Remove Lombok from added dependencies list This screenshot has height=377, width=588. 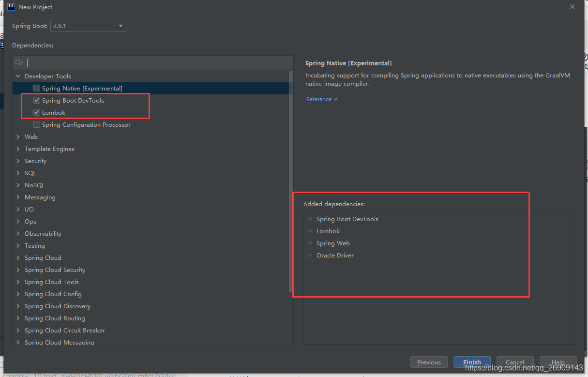(x=310, y=231)
